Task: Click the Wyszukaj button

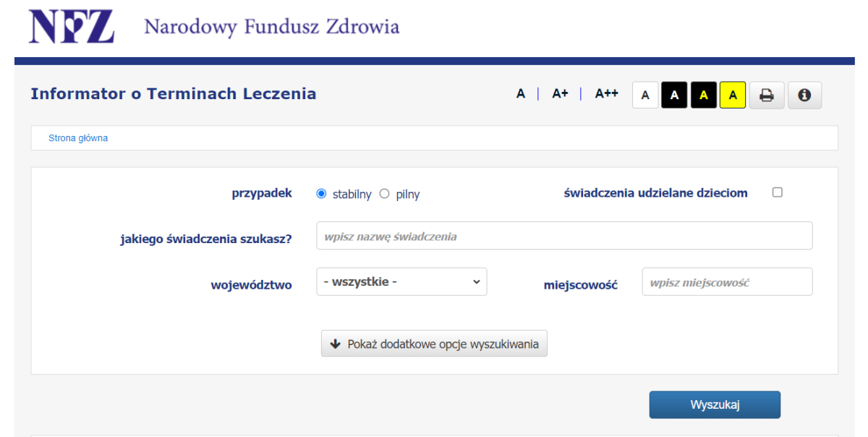Action: click(715, 404)
